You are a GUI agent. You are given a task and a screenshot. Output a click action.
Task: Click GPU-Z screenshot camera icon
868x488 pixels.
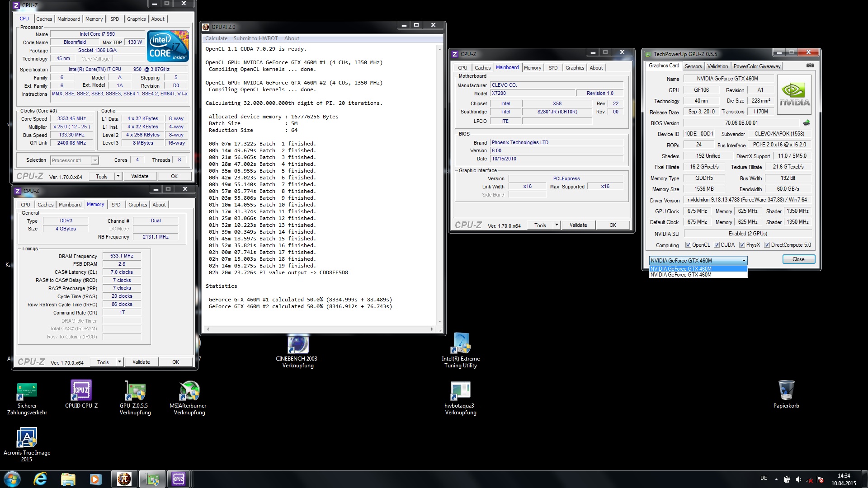pyautogui.click(x=810, y=66)
